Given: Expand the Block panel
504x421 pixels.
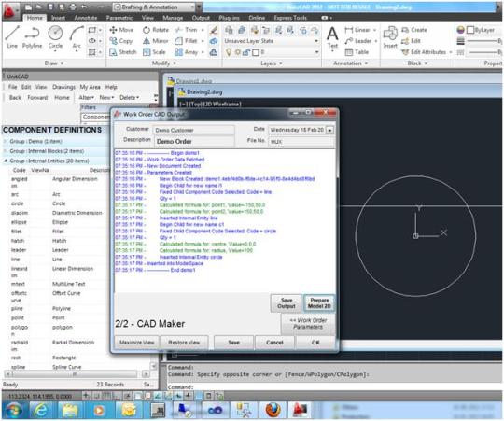Looking at the screenshot, I should click(417, 63).
